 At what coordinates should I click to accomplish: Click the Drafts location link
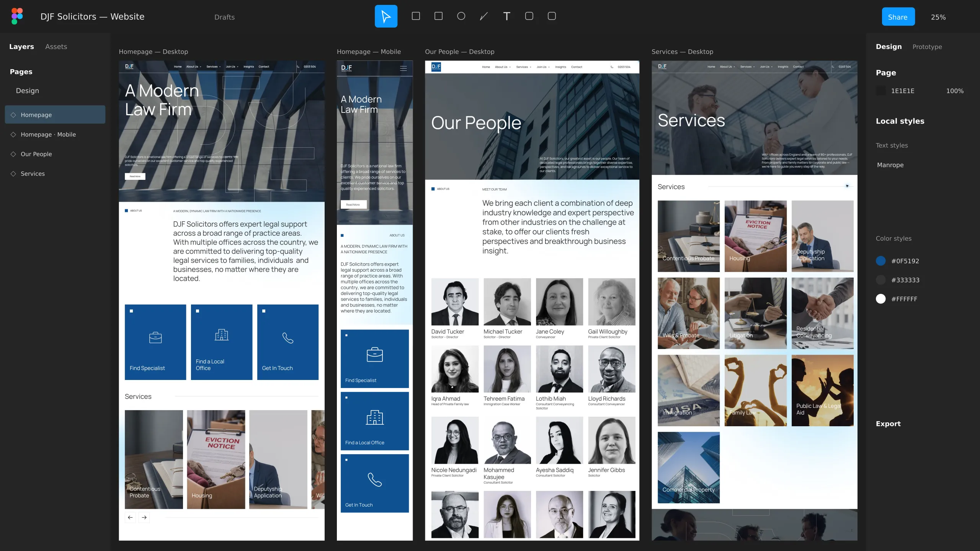(x=225, y=17)
